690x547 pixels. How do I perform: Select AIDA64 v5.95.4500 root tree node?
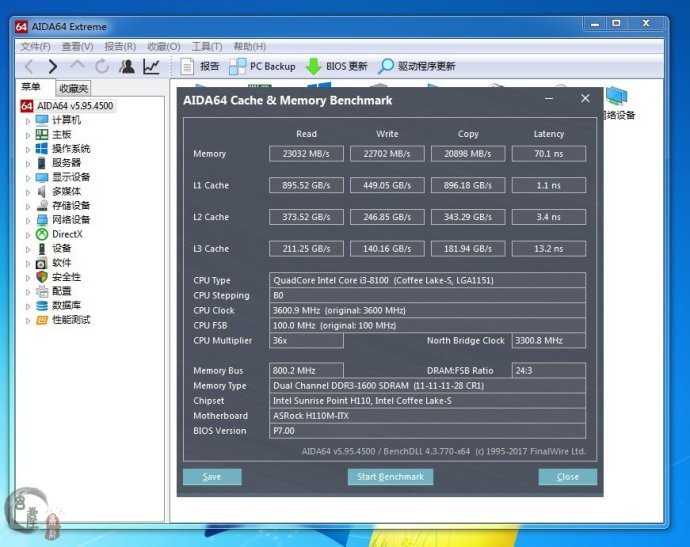pos(67,106)
